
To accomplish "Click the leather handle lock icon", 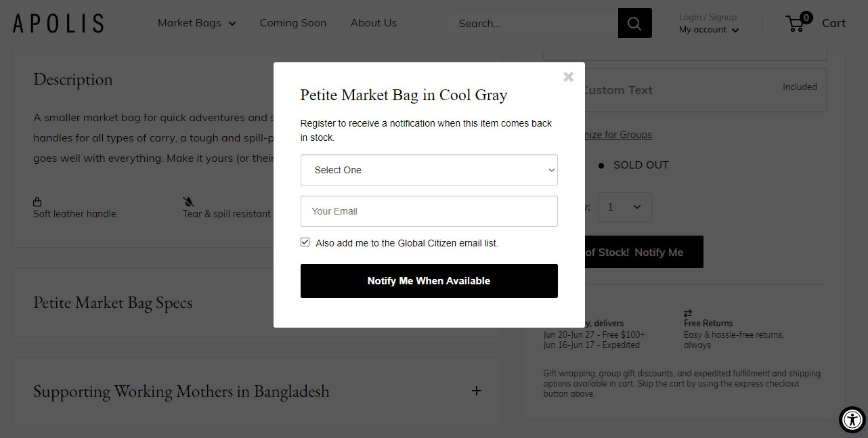I will point(37,202).
